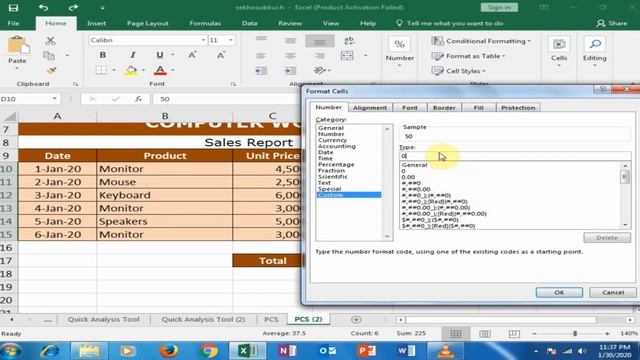
Task: Select Currency in the Category list
Action: 332,140
